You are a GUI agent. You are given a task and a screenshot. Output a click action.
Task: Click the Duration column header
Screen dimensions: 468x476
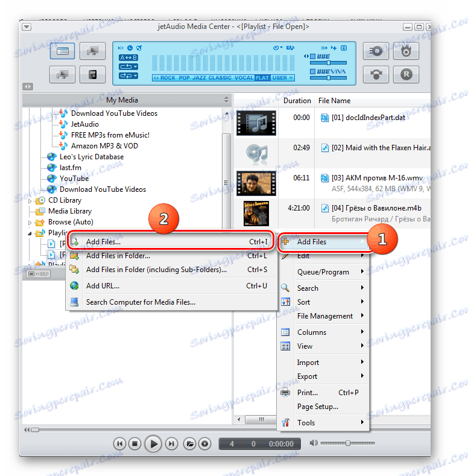coord(297,101)
